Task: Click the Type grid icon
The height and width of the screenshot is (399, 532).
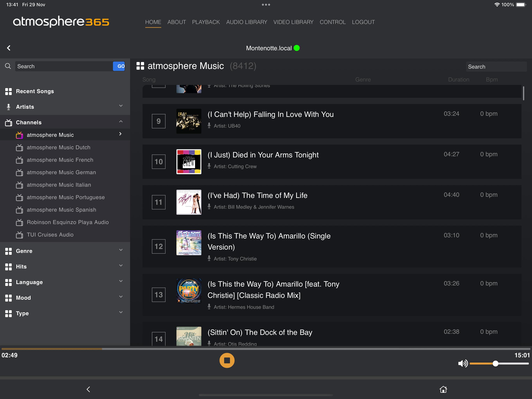Action: click(8, 313)
